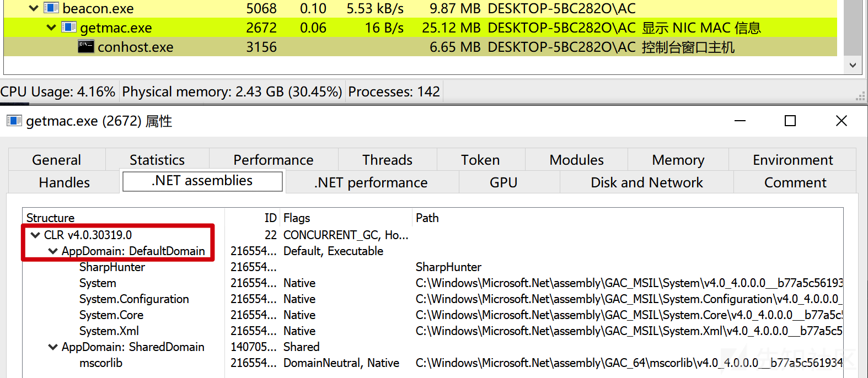Click the getmac.exe process icon

tap(69, 27)
